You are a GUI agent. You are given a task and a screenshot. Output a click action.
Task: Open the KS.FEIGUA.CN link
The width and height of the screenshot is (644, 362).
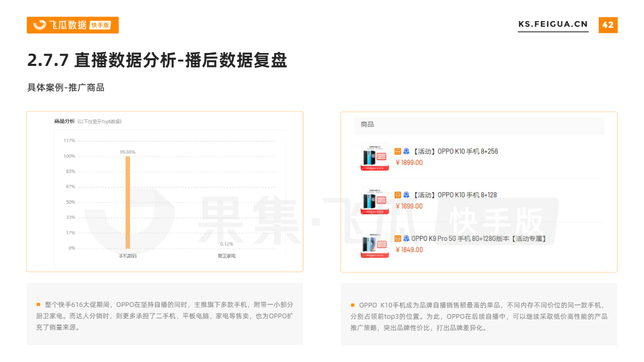(x=553, y=24)
